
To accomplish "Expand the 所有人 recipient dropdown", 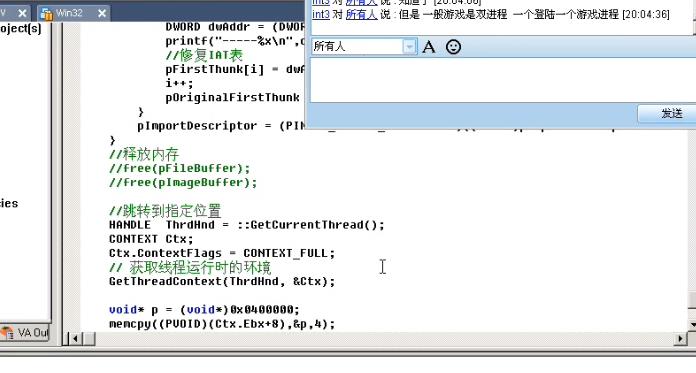I will [409, 47].
